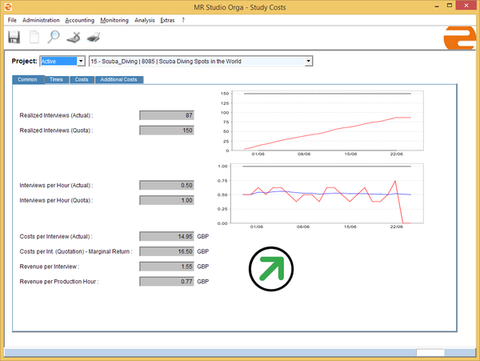Open the question mark help menu

[183, 20]
